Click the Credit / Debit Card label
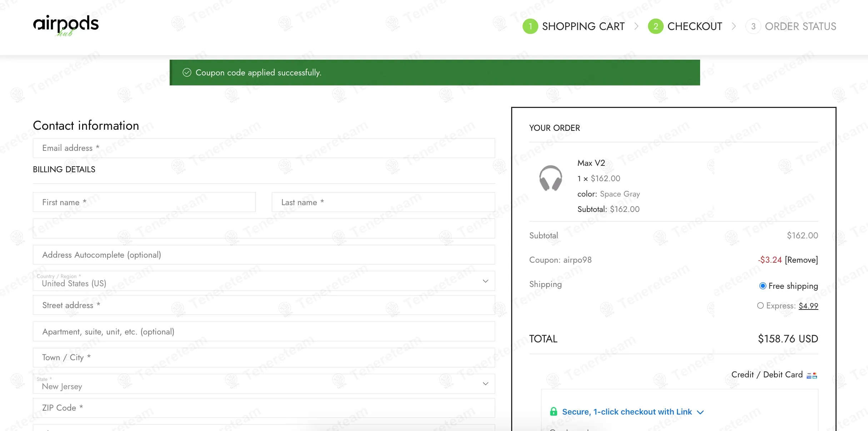 pos(767,375)
